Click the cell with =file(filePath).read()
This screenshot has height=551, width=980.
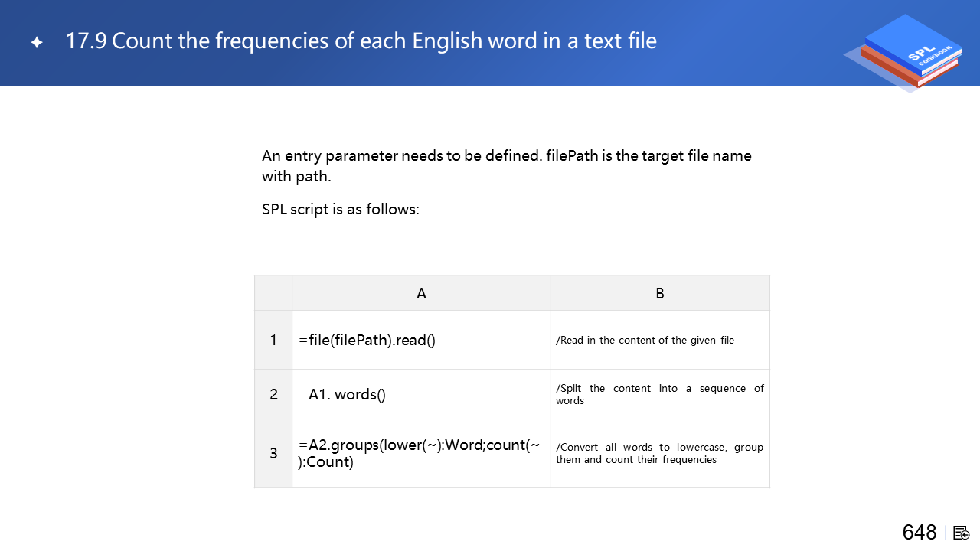coord(420,340)
